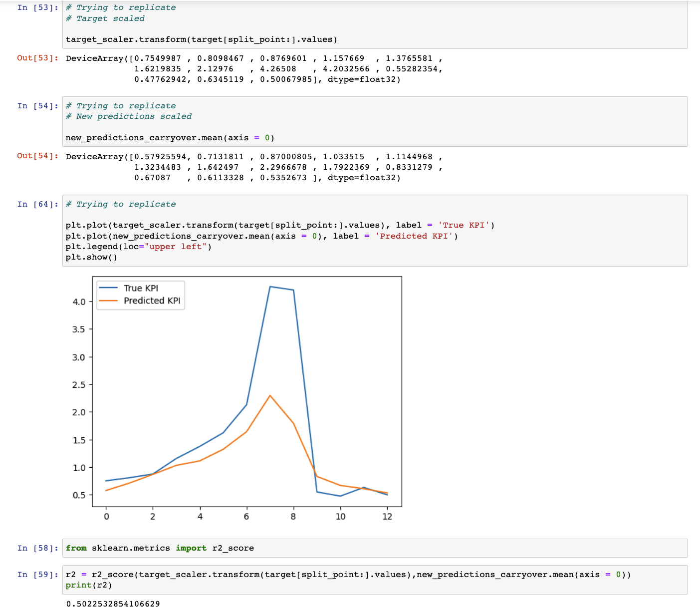The width and height of the screenshot is (700, 610).
Task: Click the value 2.2966678 in Out[54]
Action: [283, 167]
